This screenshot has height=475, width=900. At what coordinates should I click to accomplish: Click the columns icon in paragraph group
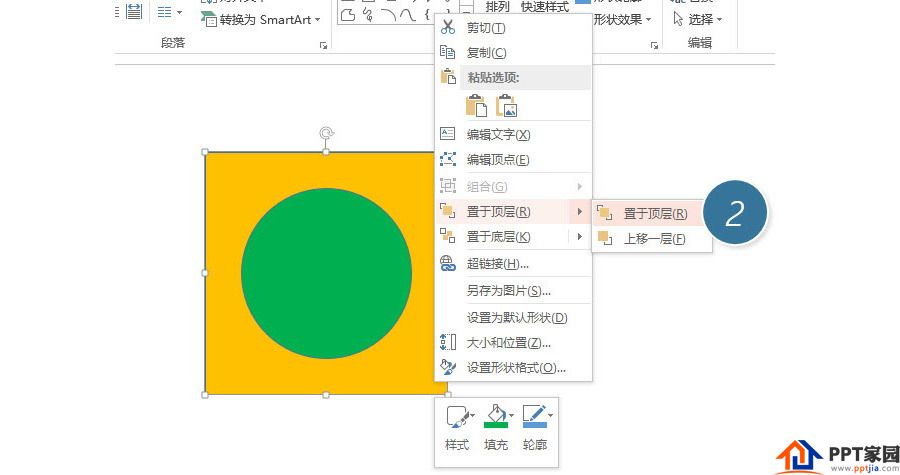pos(164,12)
